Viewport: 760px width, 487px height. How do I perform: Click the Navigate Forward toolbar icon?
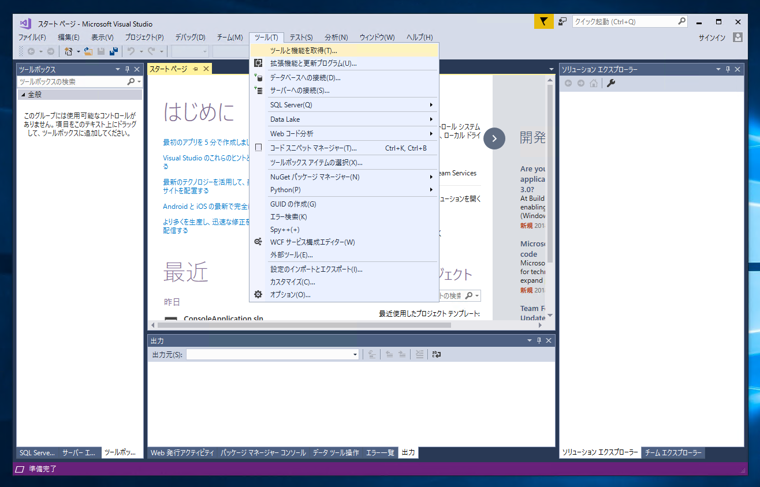click(50, 51)
